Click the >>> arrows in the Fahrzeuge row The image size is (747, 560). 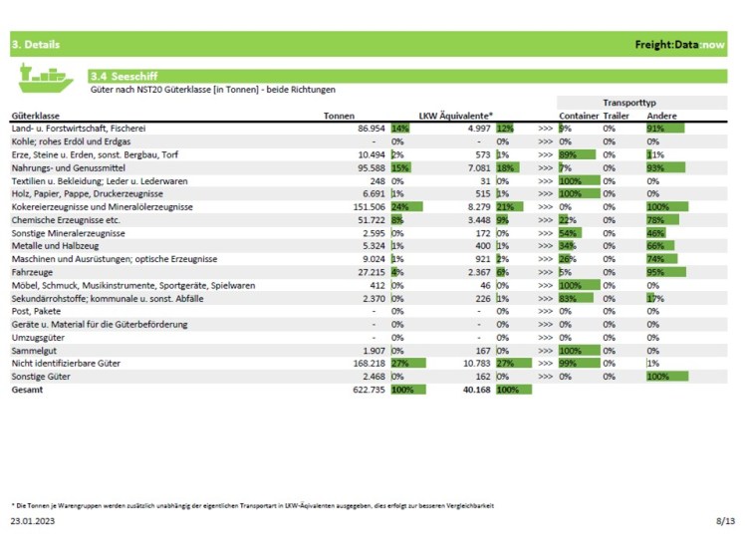pos(545,271)
